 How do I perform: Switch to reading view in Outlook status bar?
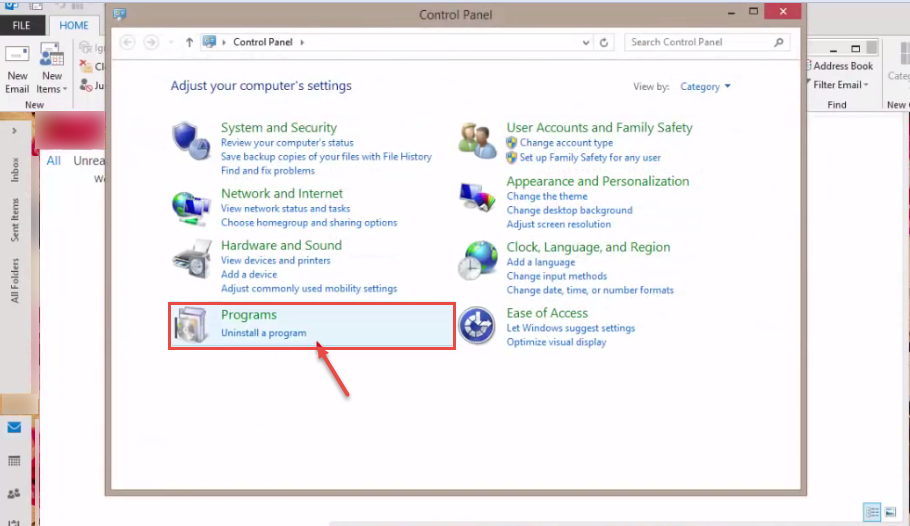(x=890, y=511)
